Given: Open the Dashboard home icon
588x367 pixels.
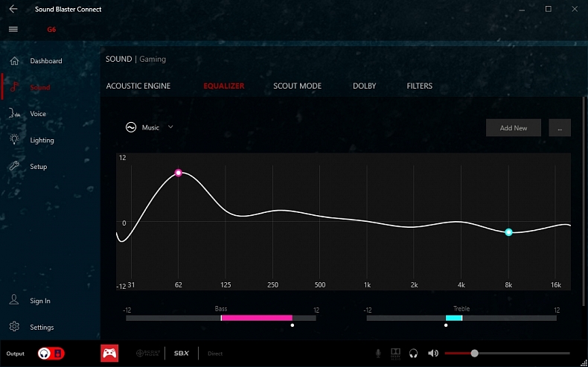Looking at the screenshot, I should coord(14,61).
